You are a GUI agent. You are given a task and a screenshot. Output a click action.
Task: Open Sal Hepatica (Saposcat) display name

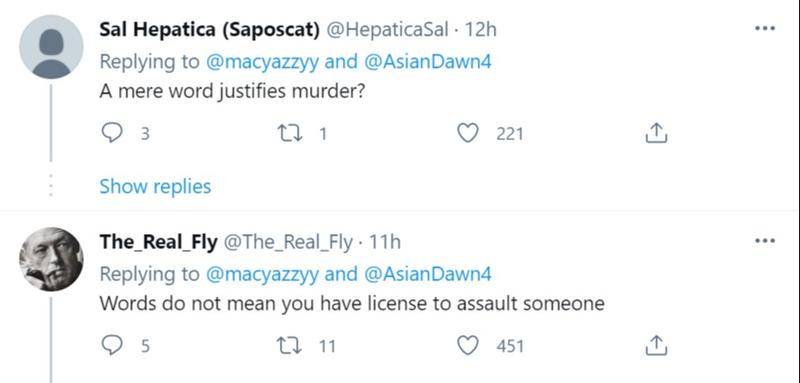click(209, 30)
